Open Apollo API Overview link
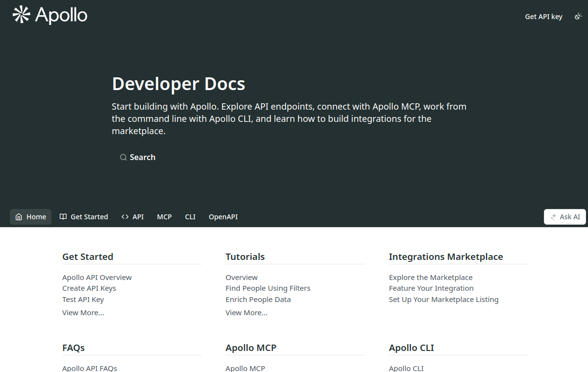The height and width of the screenshot is (372, 588). [97, 278]
